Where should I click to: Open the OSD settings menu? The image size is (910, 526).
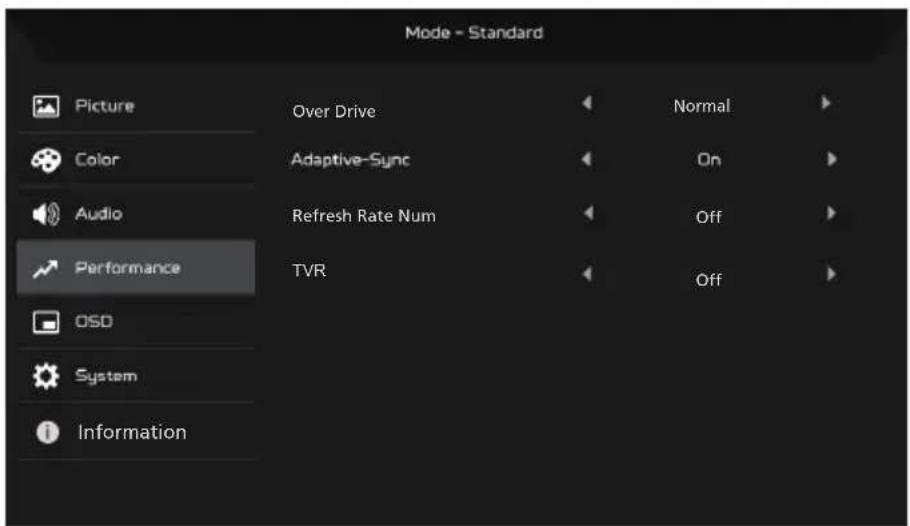[x=136, y=322]
